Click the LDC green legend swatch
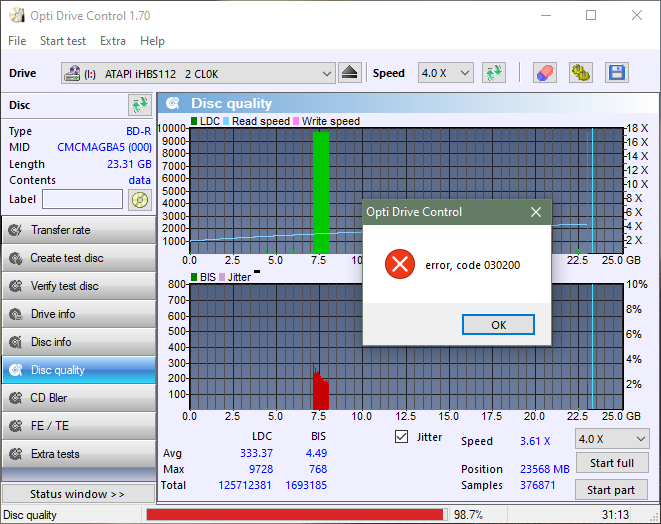The height and width of the screenshot is (524, 661). (x=194, y=121)
